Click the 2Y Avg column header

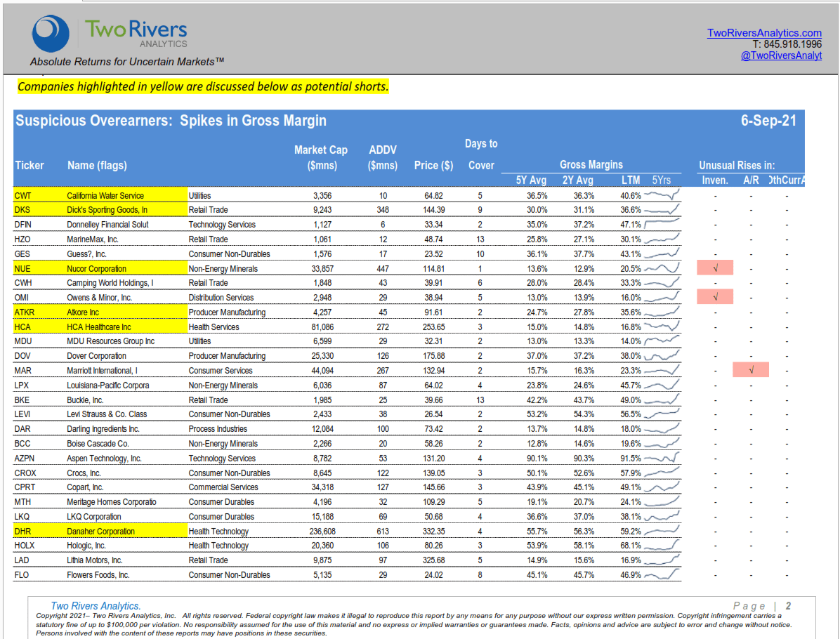577,180
